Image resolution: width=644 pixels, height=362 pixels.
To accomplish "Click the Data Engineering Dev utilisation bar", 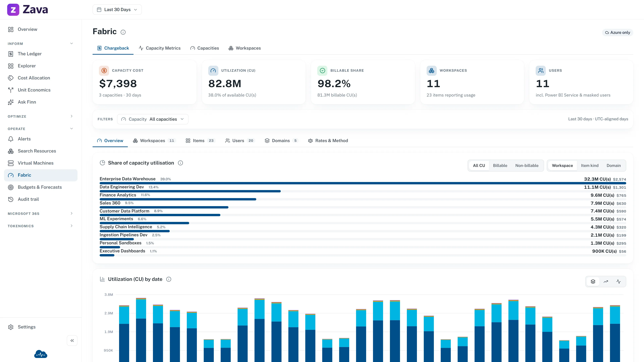I will (x=190, y=191).
